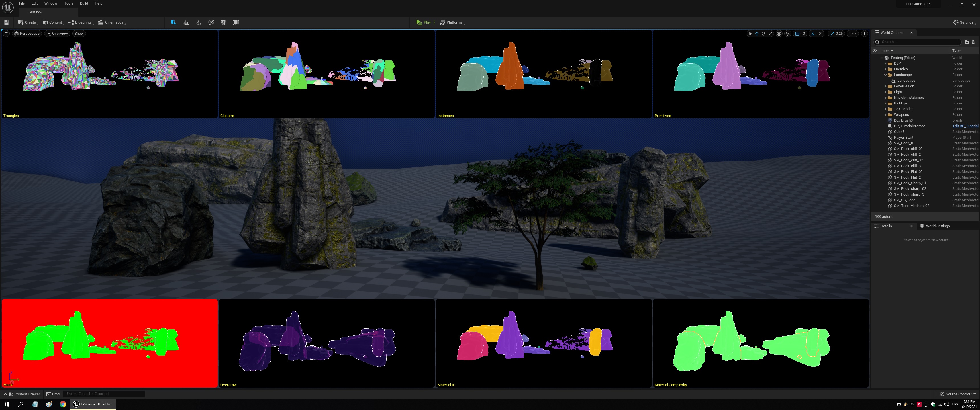Activate Landscape mode in the toolbar
This screenshot has width=980, height=410.
[x=186, y=22]
